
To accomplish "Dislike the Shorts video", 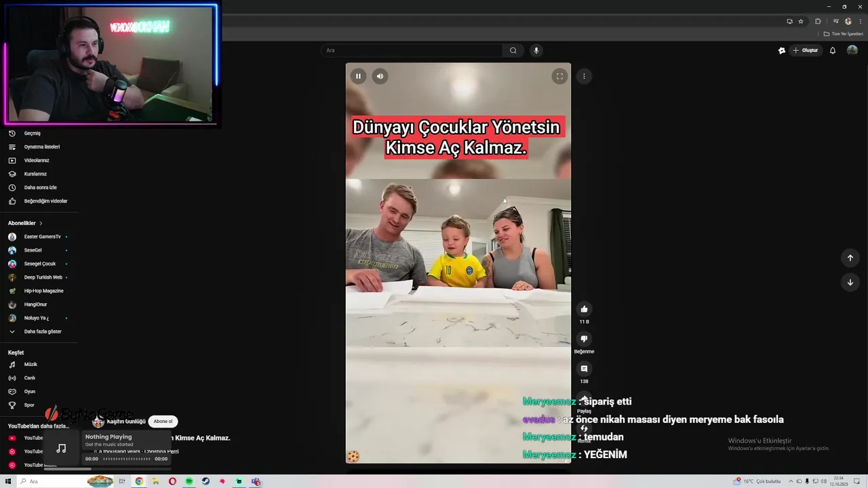I will 584,339.
